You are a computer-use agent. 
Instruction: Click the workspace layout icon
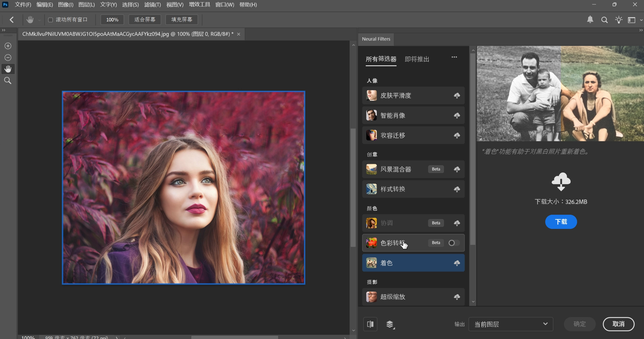click(631, 20)
